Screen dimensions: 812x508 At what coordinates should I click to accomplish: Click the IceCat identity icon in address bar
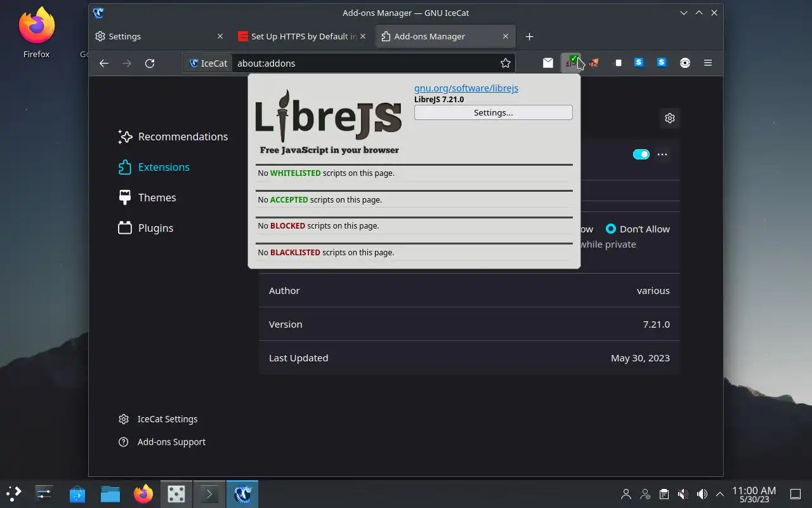pos(208,63)
